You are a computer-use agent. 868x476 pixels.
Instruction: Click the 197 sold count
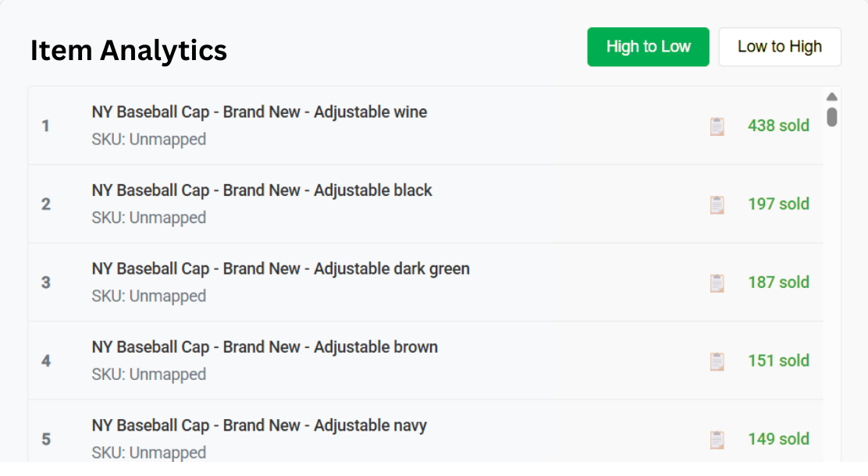[778, 204]
